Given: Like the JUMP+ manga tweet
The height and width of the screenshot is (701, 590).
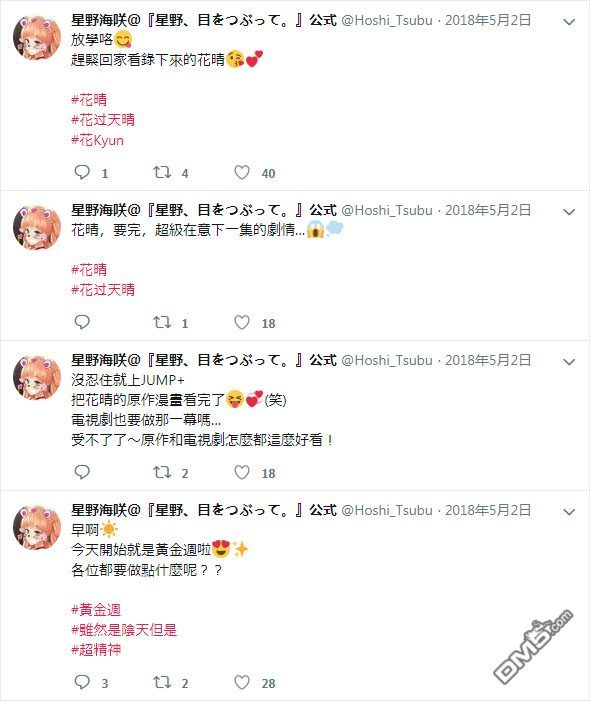Looking at the screenshot, I should [242, 472].
